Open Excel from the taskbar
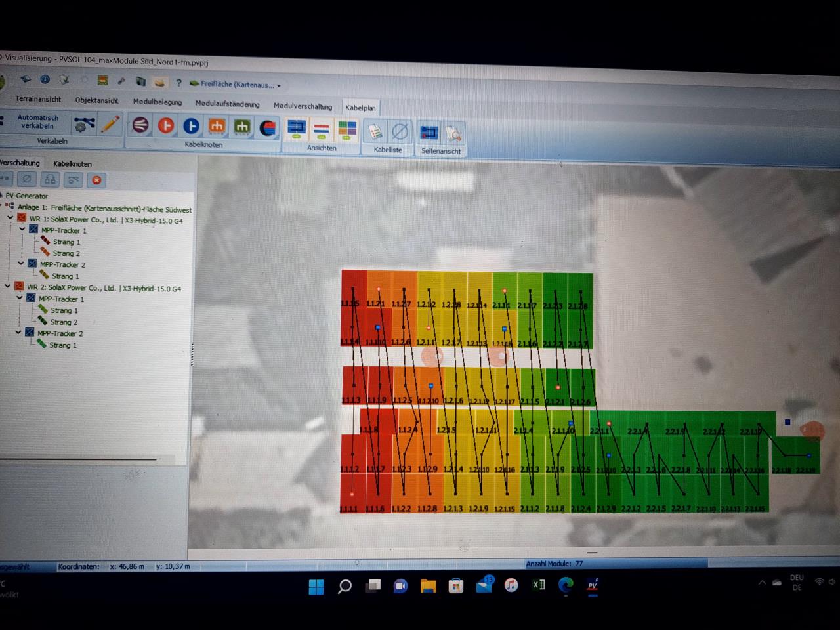 [x=539, y=584]
